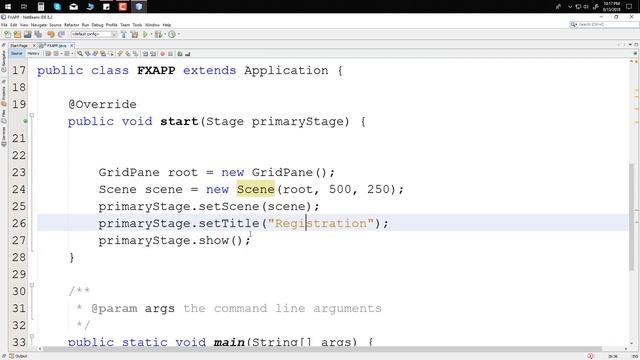The height and width of the screenshot is (360, 640).
Task: Click the Clean and Build icon
Action: click(x=134, y=35)
